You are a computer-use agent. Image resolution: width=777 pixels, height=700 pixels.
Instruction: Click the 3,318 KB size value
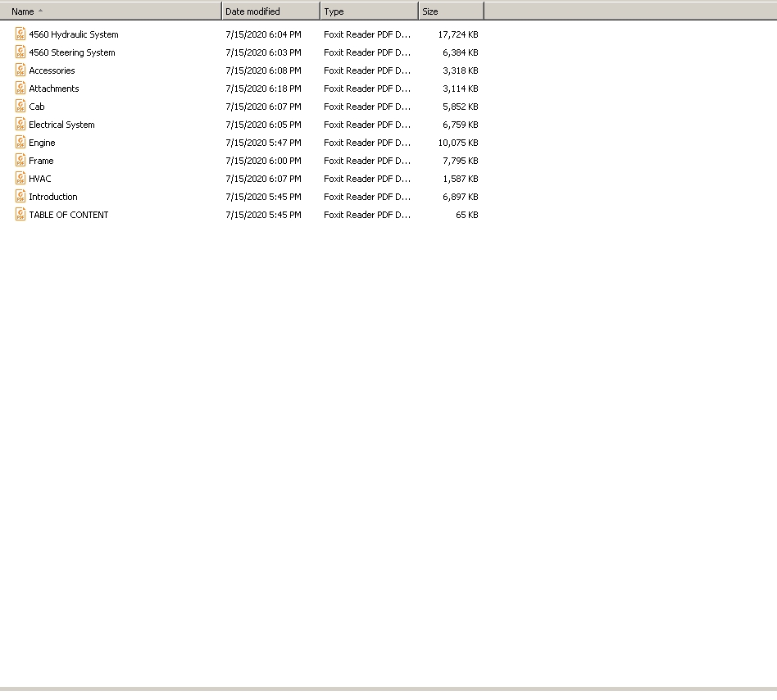461,70
